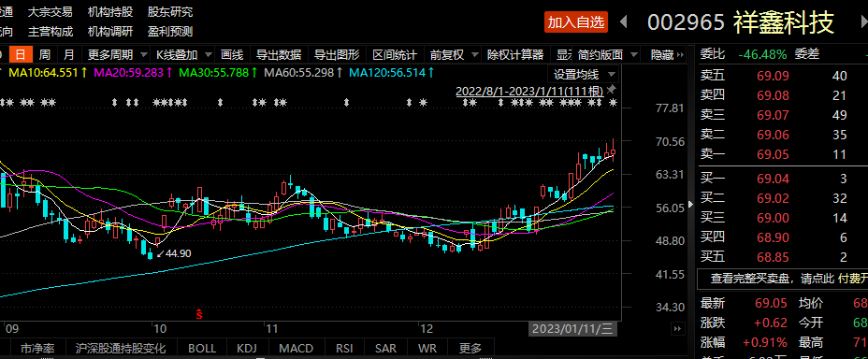Click the last event star marker at top right
868x359 pixels.
click(x=613, y=102)
